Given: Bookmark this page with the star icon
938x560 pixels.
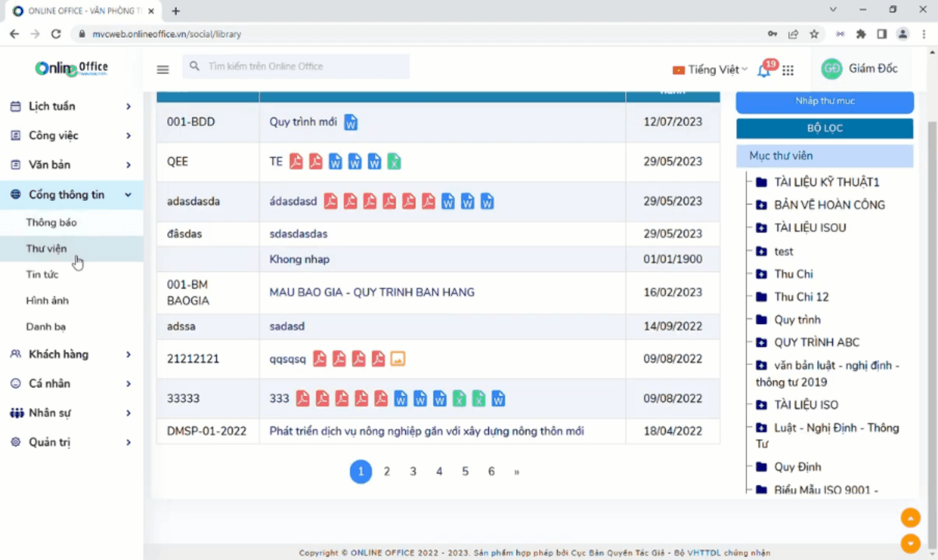Looking at the screenshot, I should (x=814, y=34).
